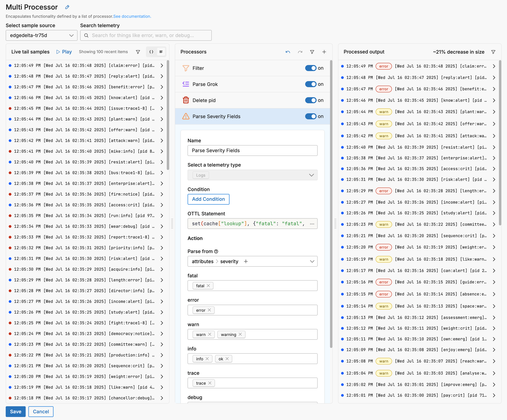The width and height of the screenshot is (507, 420).
Task: Click the Delete pid trash icon
Action: [186, 100]
